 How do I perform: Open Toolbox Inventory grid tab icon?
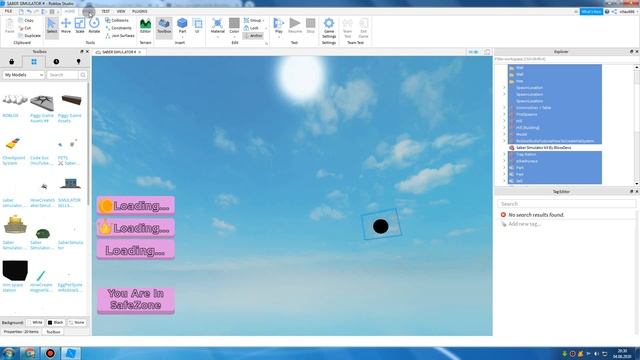tap(34, 62)
